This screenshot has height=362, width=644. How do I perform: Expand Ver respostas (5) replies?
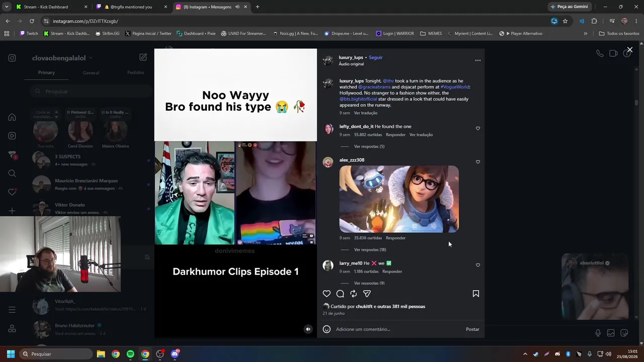(369, 146)
